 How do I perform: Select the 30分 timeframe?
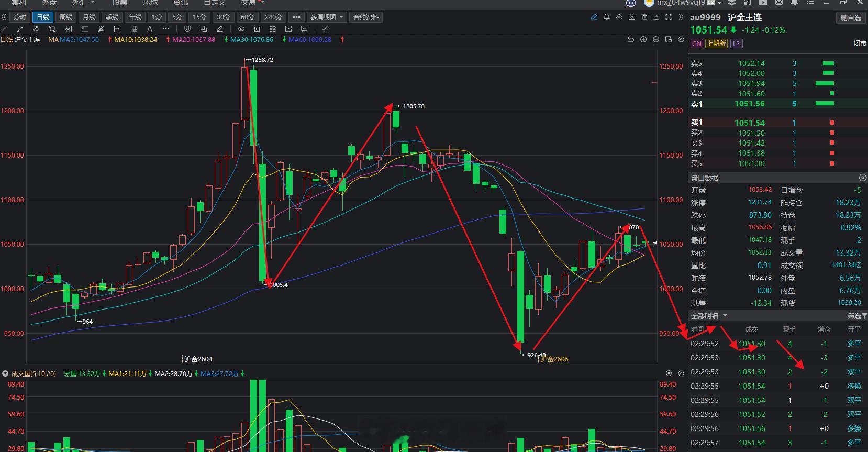coord(224,17)
